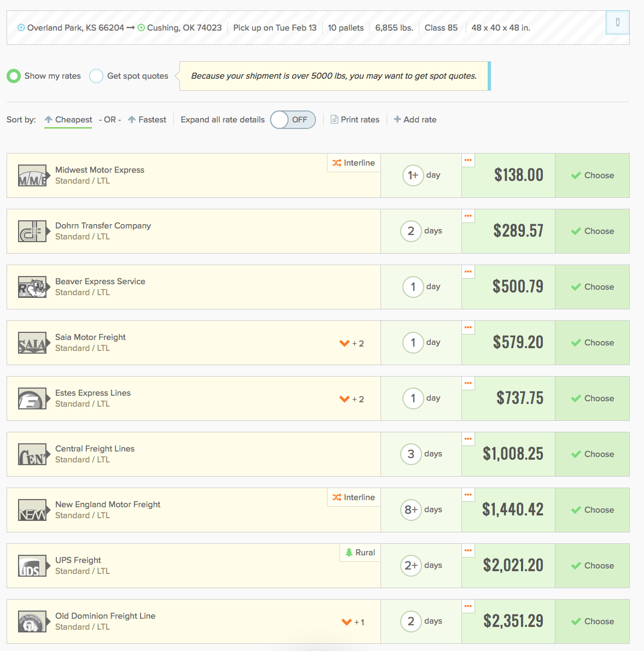644x651 pixels.
Task: Click the 8+ days transit time
Action: click(421, 510)
